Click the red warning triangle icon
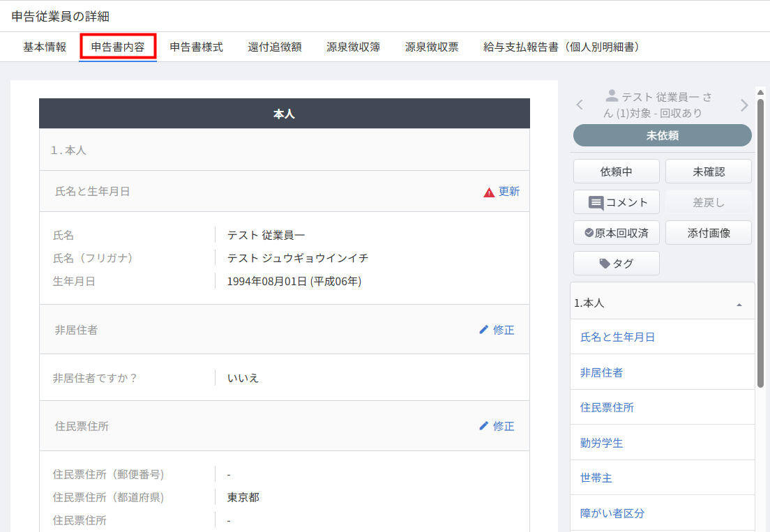 pos(489,192)
